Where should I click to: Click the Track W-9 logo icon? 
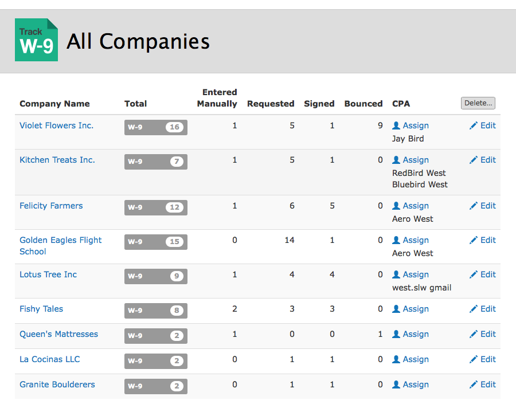[x=36, y=40]
